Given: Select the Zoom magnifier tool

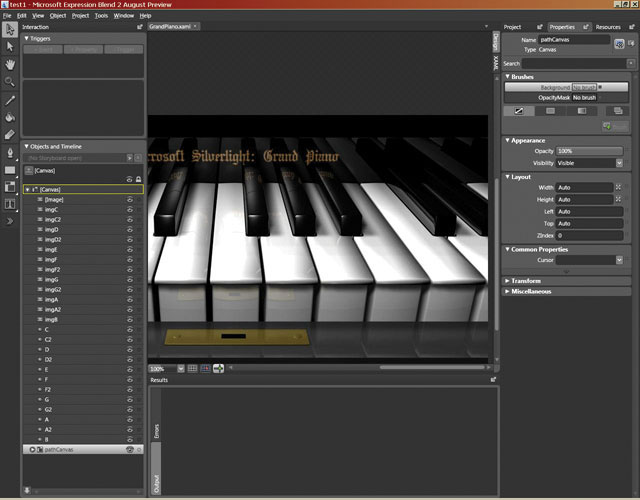Looking at the screenshot, I should tap(10, 82).
